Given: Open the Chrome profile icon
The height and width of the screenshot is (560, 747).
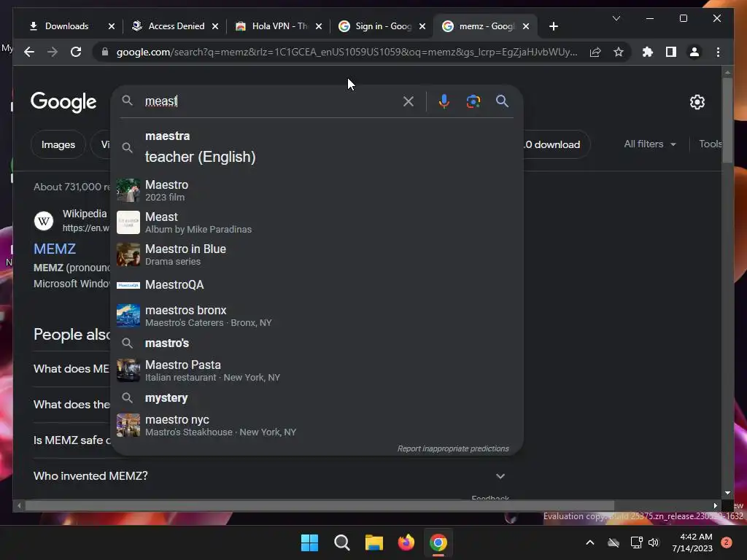Looking at the screenshot, I should tap(694, 52).
